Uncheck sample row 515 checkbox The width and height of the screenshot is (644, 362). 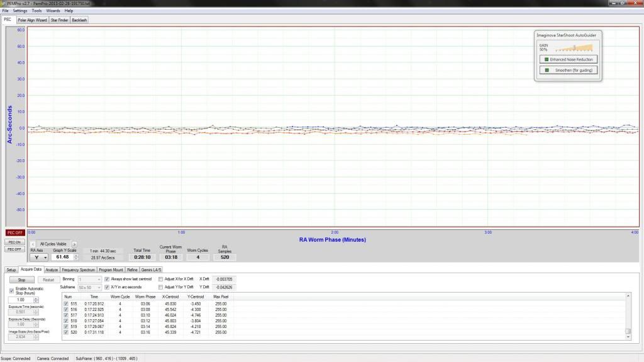(65, 304)
